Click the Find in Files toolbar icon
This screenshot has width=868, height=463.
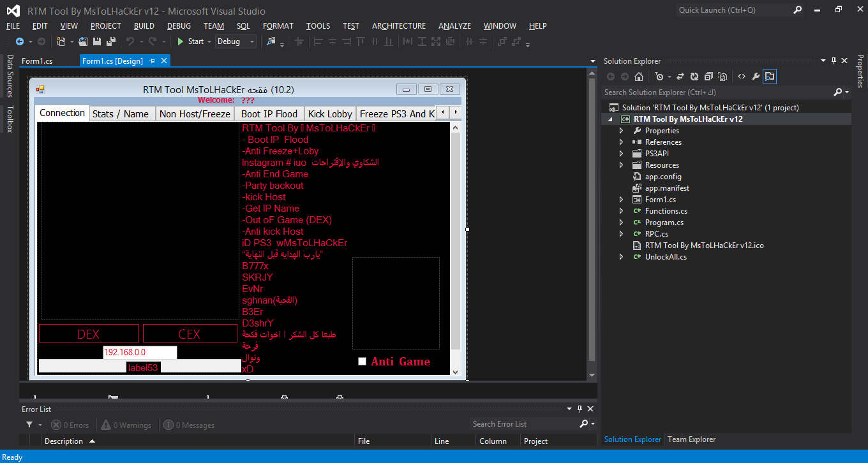(271, 41)
